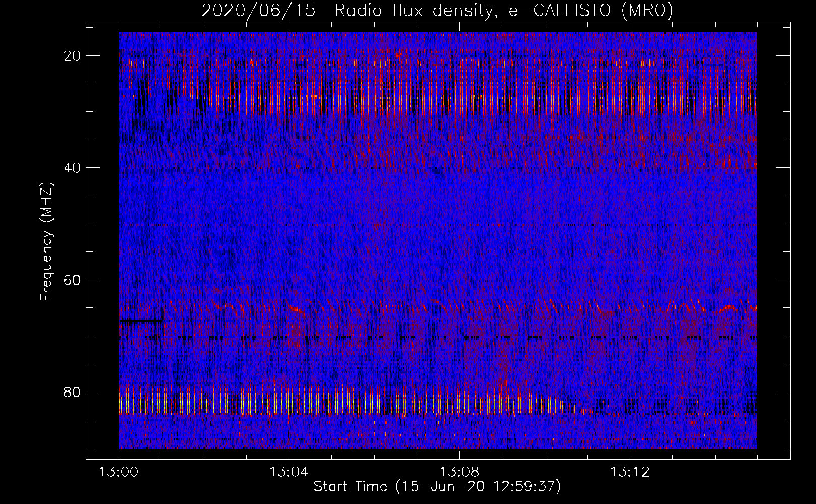The image size is (816, 504).
Task: Click the '80' frequency tick label
Action: 73,392
